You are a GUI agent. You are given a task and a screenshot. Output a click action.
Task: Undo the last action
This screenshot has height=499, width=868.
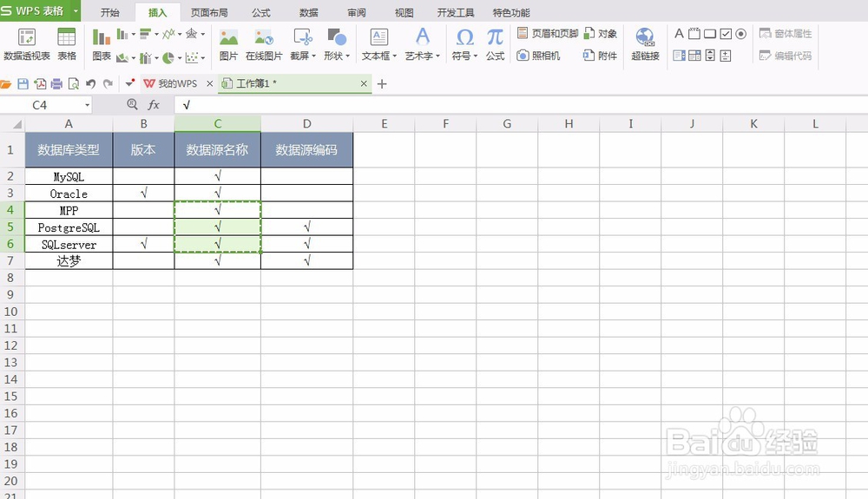coord(91,84)
